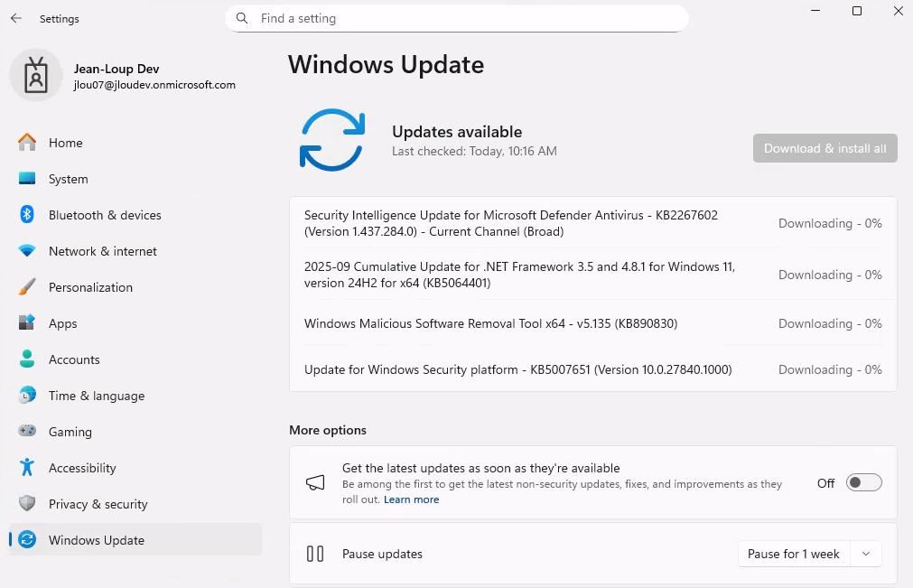913x588 pixels.
Task: Enable get latest updates toggle
Action: click(x=863, y=482)
